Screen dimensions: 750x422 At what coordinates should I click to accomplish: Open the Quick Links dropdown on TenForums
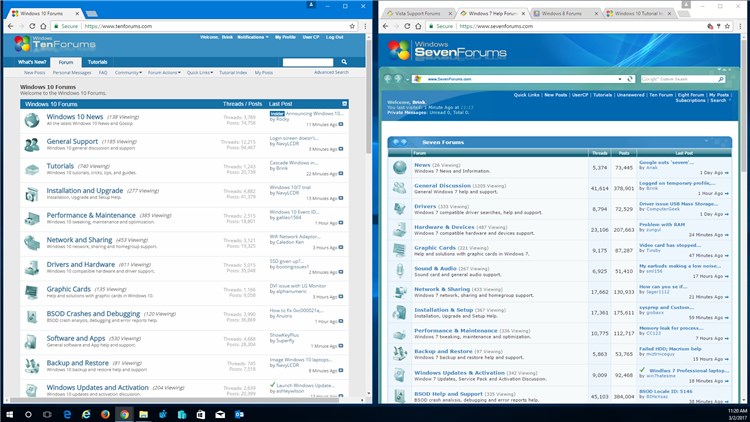pos(200,73)
